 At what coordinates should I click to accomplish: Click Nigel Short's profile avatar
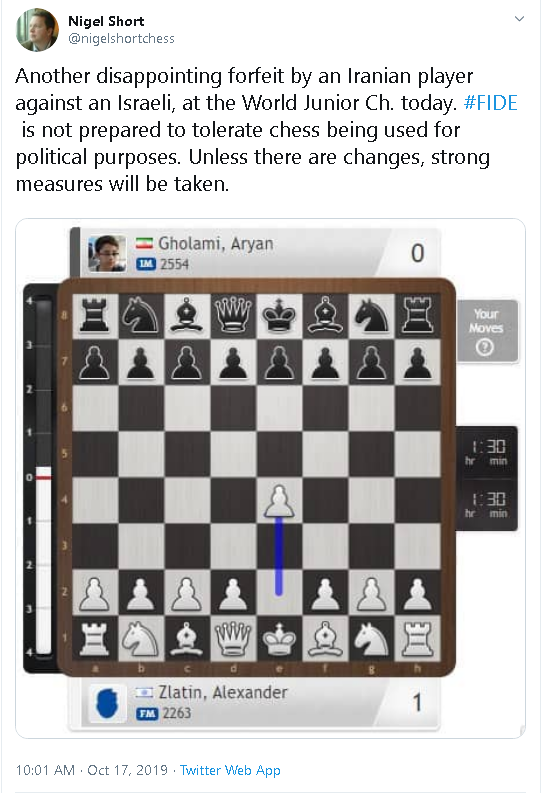point(37,30)
